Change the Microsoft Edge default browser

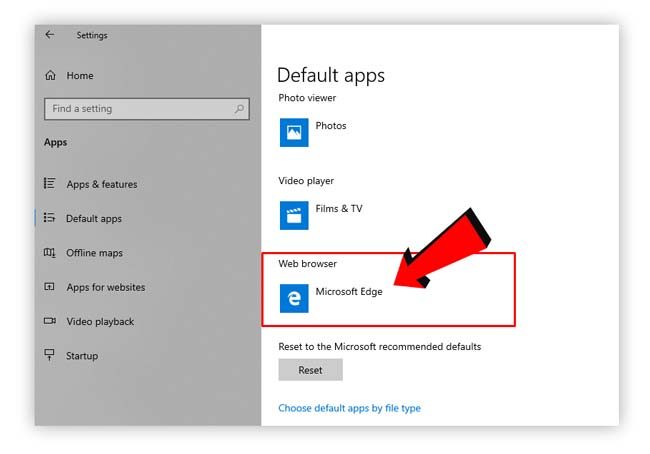pos(349,291)
